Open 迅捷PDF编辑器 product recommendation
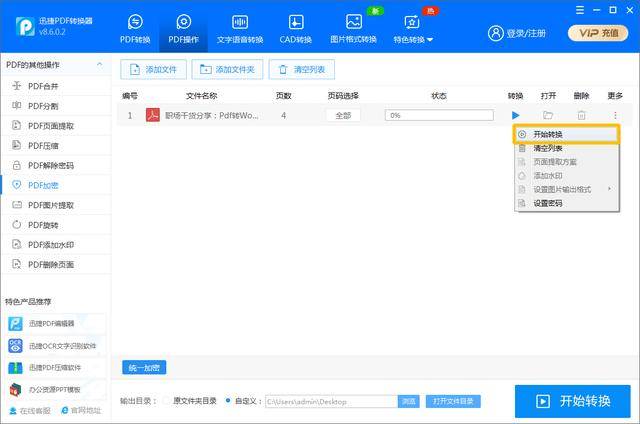Screen dimensions: 640x424 [56, 324]
